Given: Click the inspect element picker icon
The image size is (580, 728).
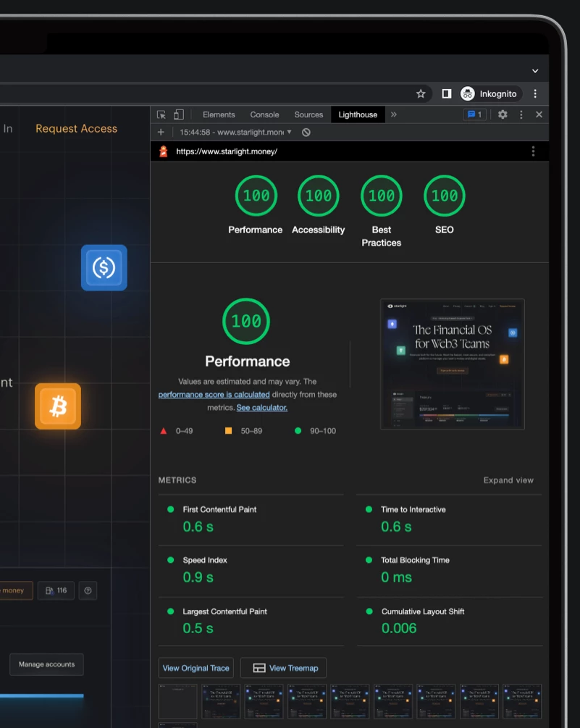Looking at the screenshot, I should pyautogui.click(x=161, y=114).
